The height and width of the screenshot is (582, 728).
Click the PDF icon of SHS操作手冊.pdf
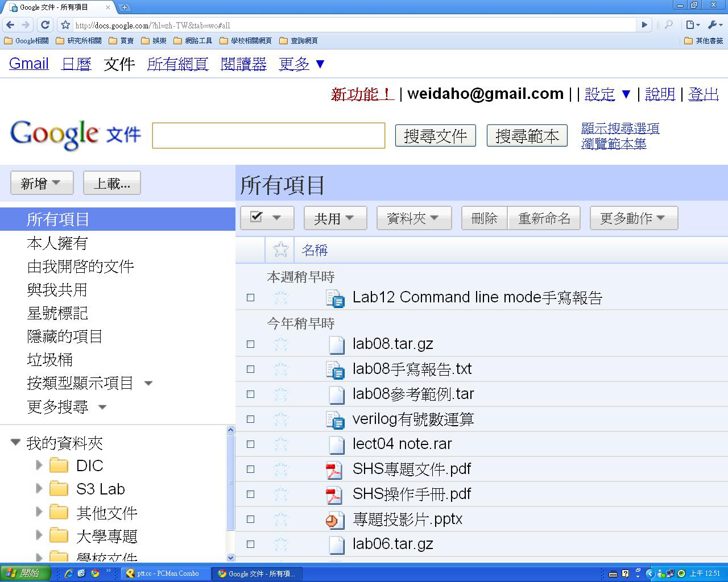(334, 494)
